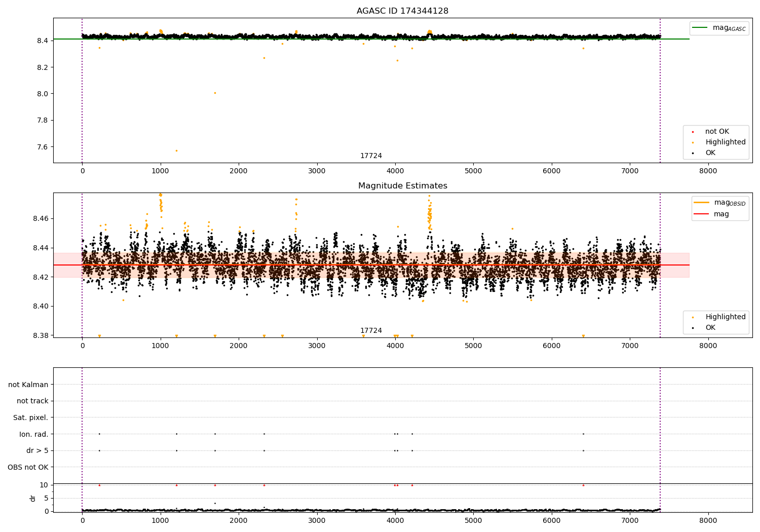Click the 'Sat. pixel.' row label
Screen dimensions: 760x532
click(x=30, y=417)
